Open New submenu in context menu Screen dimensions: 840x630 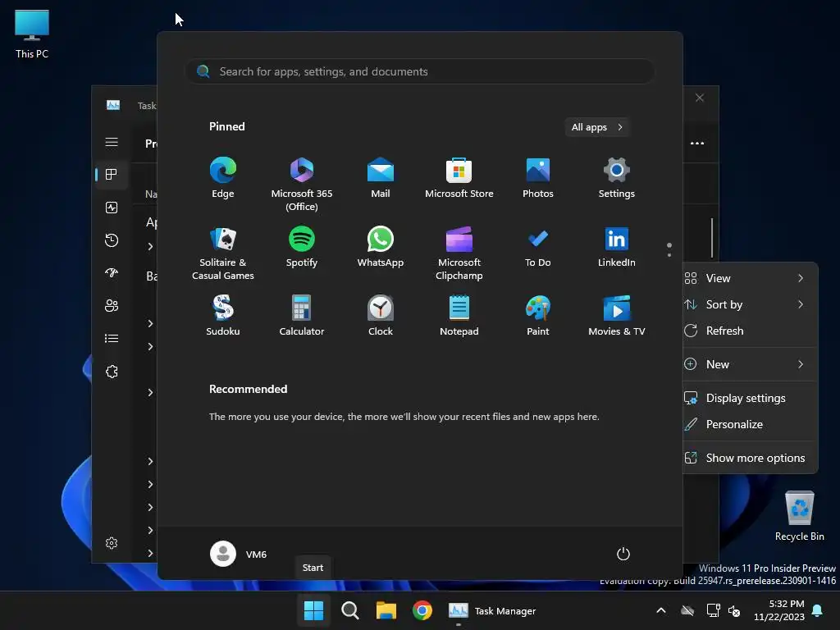click(x=750, y=364)
